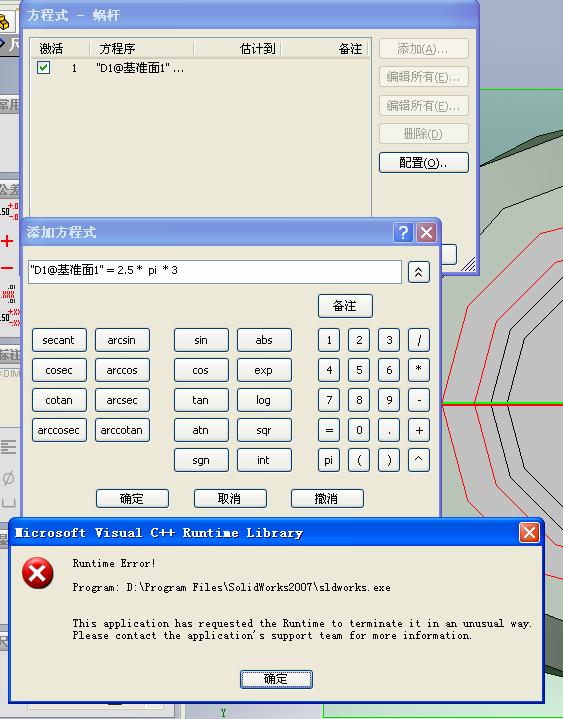Close the Runtime Library error dialog
563x719 pixels.
(529, 533)
